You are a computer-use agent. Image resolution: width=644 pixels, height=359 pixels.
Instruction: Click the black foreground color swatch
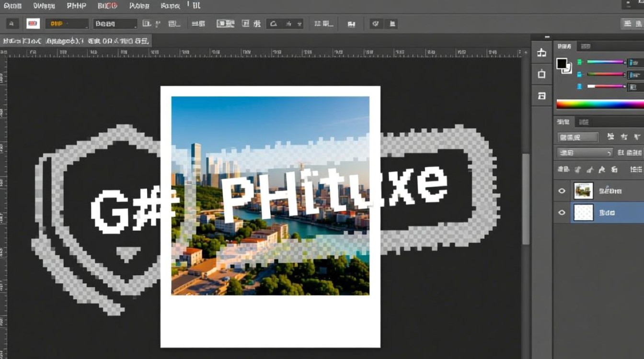562,64
